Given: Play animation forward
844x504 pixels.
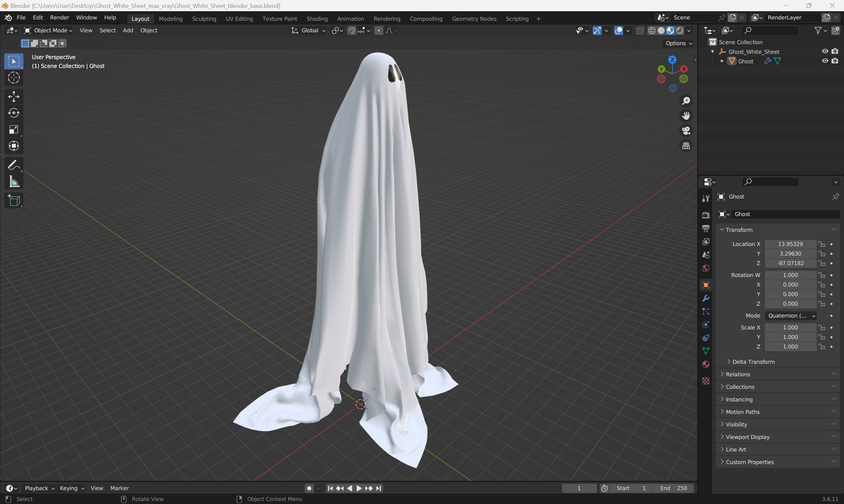Looking at the screenshot, I should (x=359, y=488).
